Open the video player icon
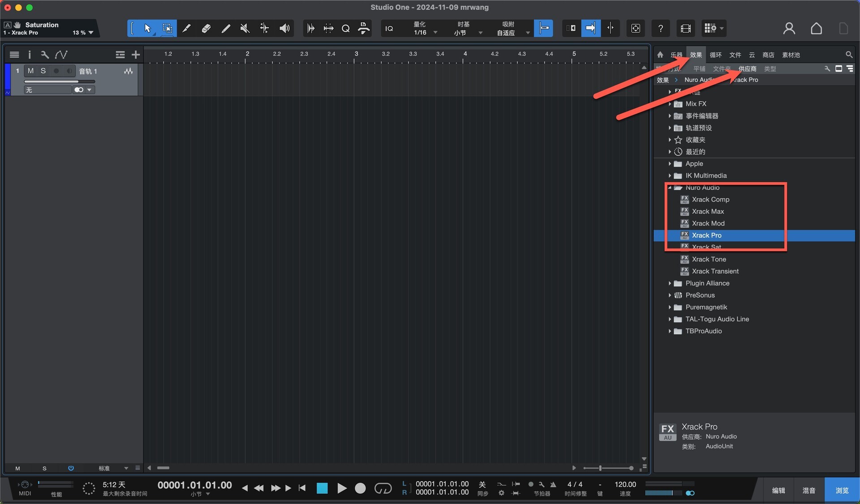This screenshot has height=504, width=860. tap(685, 29)
